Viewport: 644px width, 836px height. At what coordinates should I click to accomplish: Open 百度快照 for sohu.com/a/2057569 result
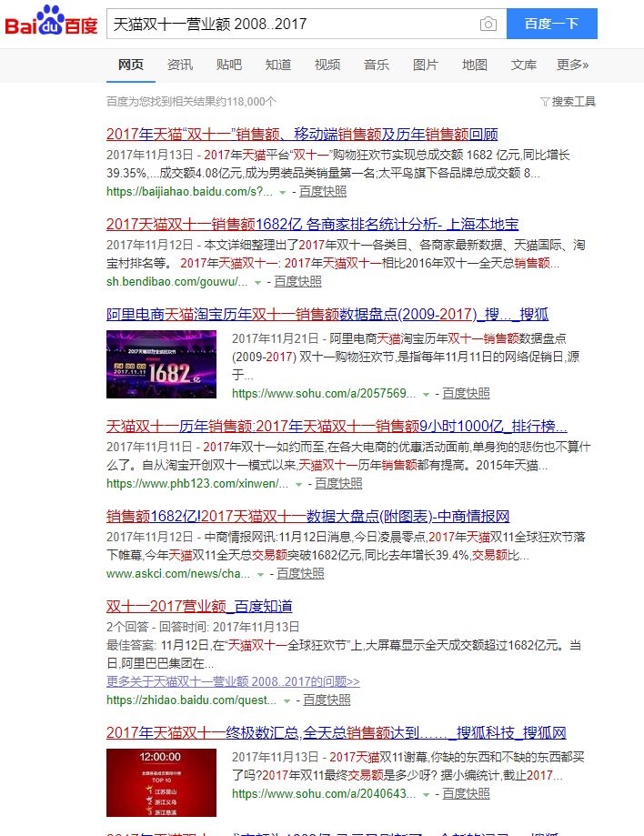(x=466, y=394)
